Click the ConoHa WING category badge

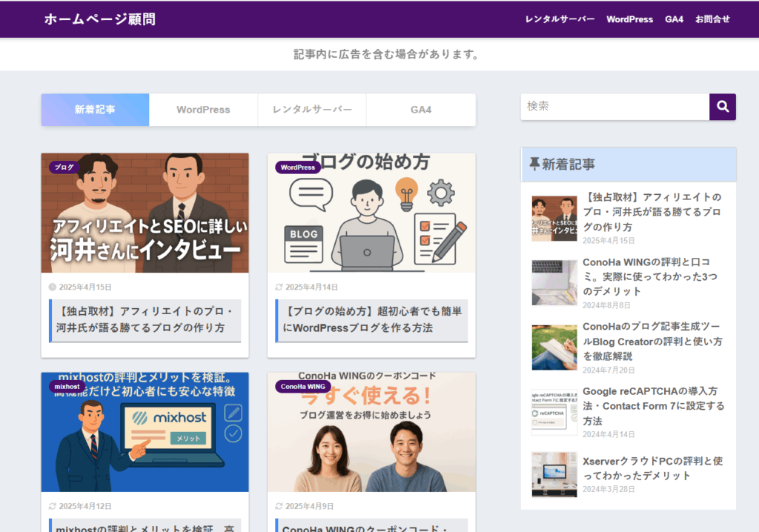pos(303,386)
